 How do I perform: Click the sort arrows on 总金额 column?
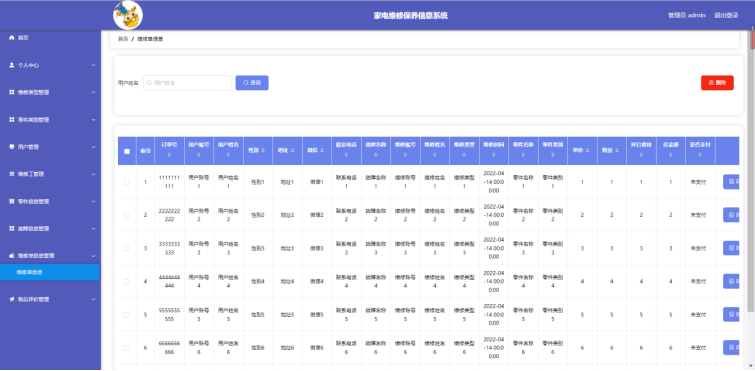pyautogui.click(x=671, y=155)
